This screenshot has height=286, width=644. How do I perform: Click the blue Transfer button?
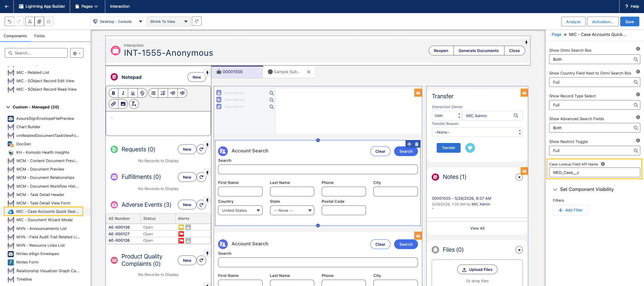click(x=448, y=148)
